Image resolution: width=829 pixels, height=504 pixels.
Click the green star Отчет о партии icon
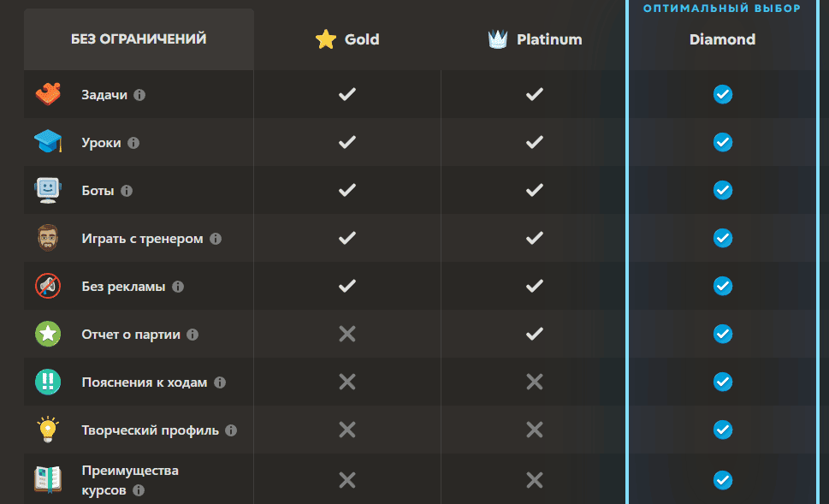click(x=48, y=334)
